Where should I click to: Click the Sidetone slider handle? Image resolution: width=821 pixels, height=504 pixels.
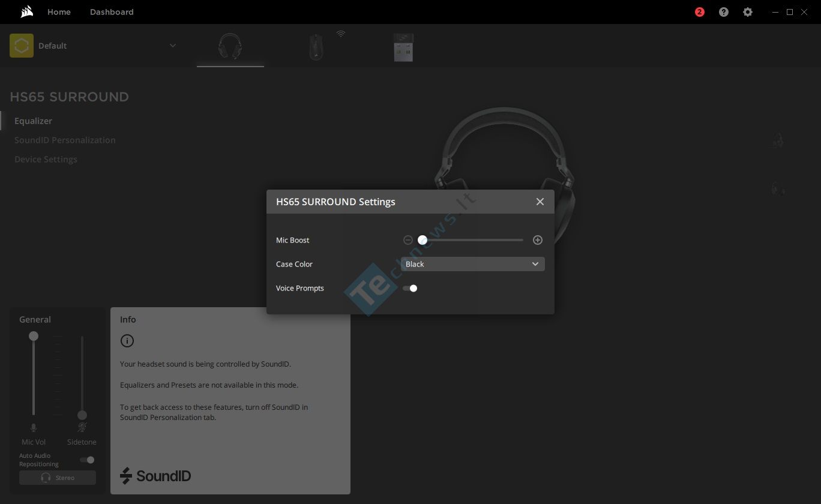coord(82,415)
